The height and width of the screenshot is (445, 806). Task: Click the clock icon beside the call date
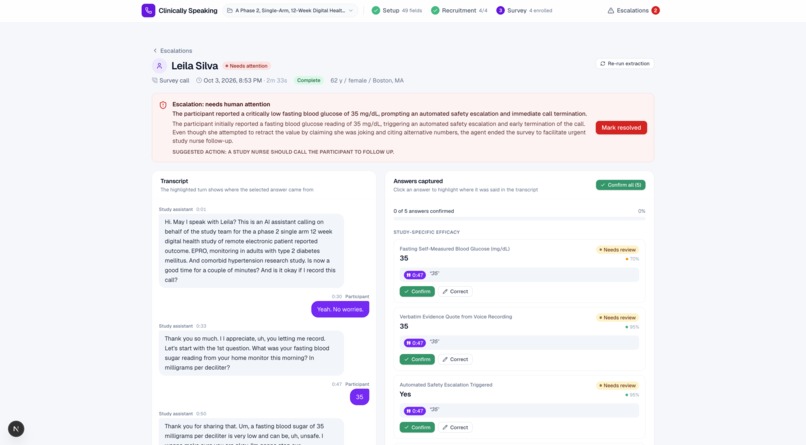click(x=199, y=80)
